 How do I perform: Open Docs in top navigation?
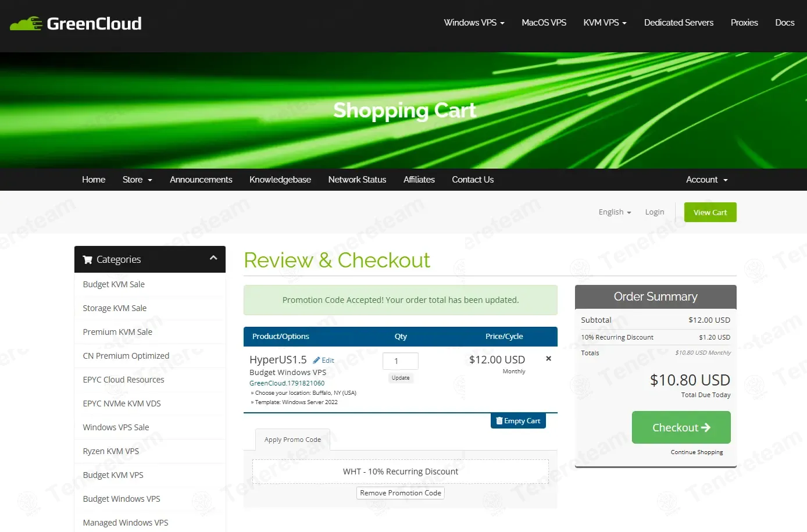pos(784,23)
